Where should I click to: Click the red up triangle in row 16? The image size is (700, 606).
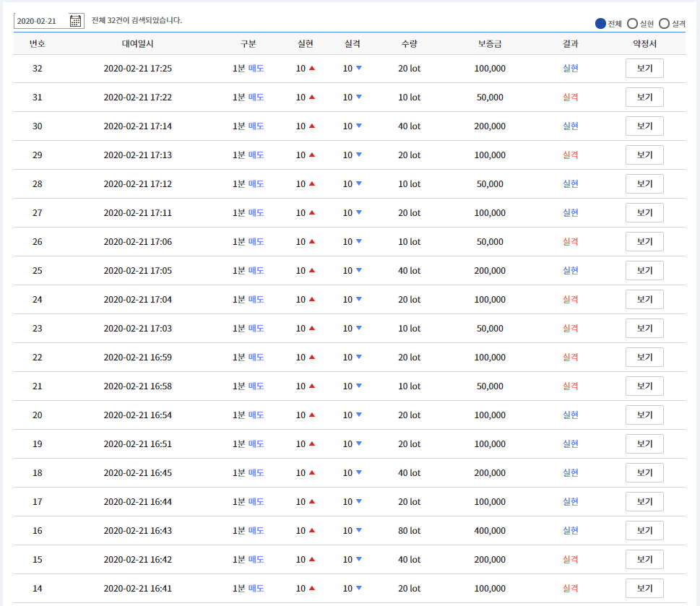point(312,531)
